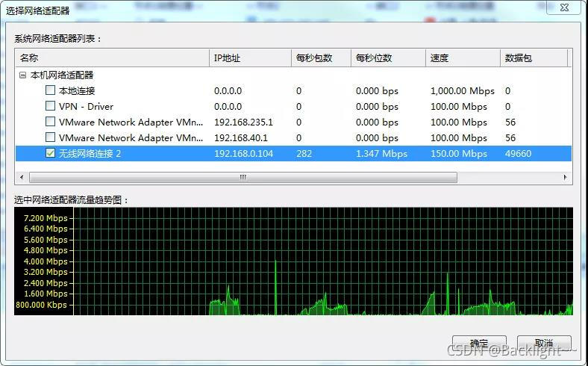Click the 1,000.00 Mbps speed value

463,91
